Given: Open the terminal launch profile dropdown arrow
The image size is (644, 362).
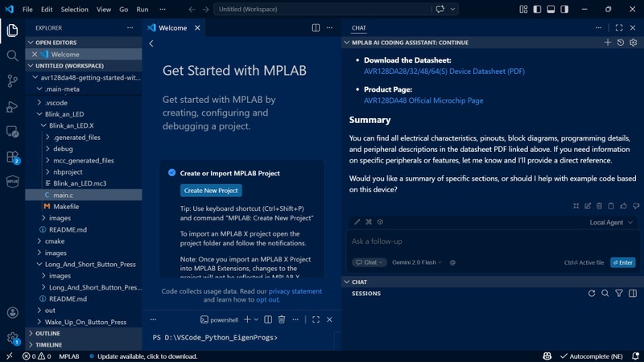Looking at the screenshot, I should tap(256, 319).
